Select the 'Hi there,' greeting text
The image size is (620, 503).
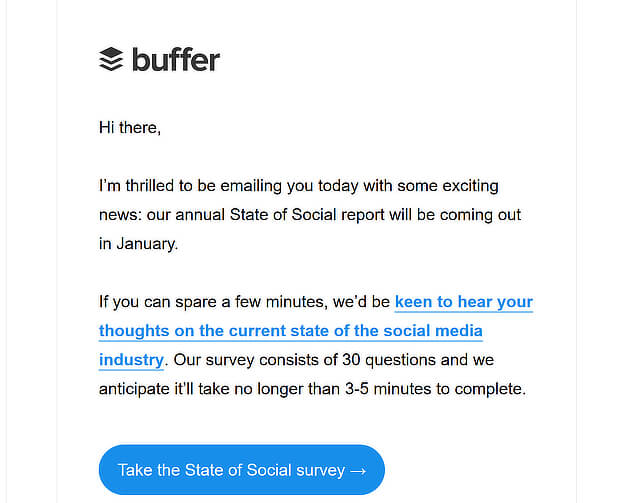[130, 128]
